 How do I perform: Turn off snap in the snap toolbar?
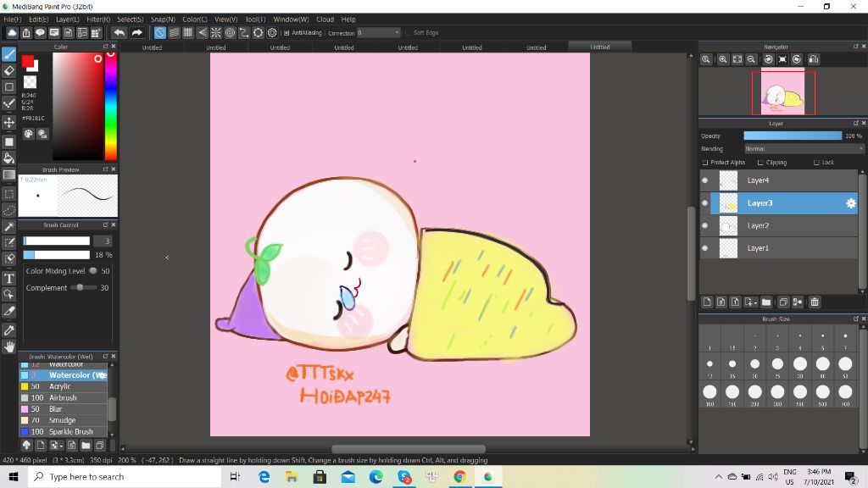(x=159, y=33)
